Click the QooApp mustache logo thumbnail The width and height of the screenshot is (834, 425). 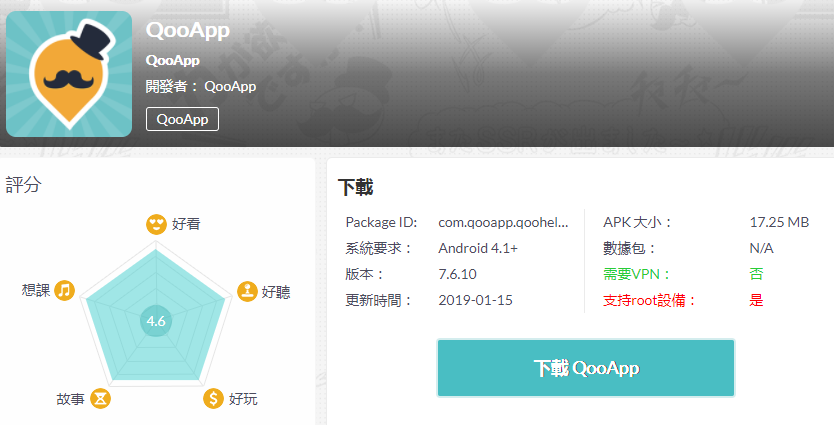tap(69, 74)
